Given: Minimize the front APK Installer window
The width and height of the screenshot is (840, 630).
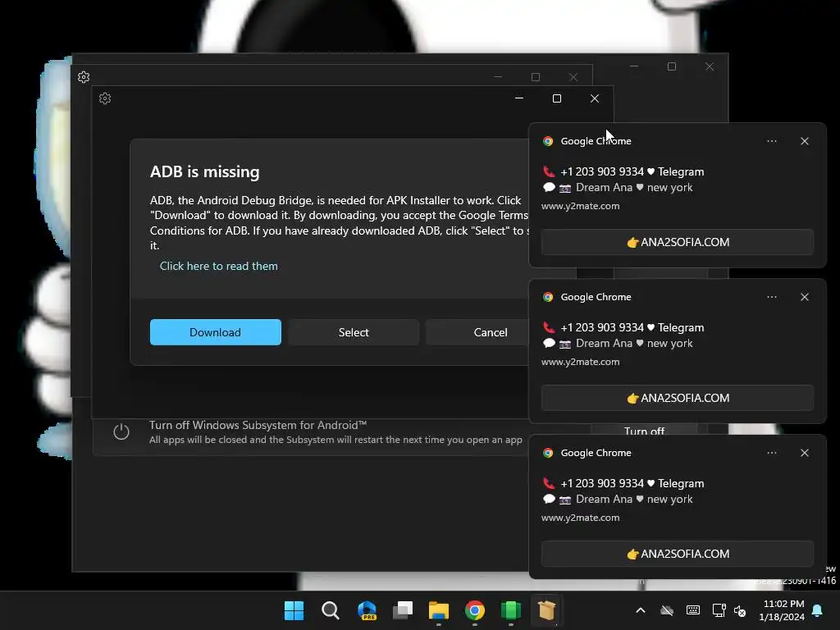Looking at the screenshot, I should click(519, 98).
